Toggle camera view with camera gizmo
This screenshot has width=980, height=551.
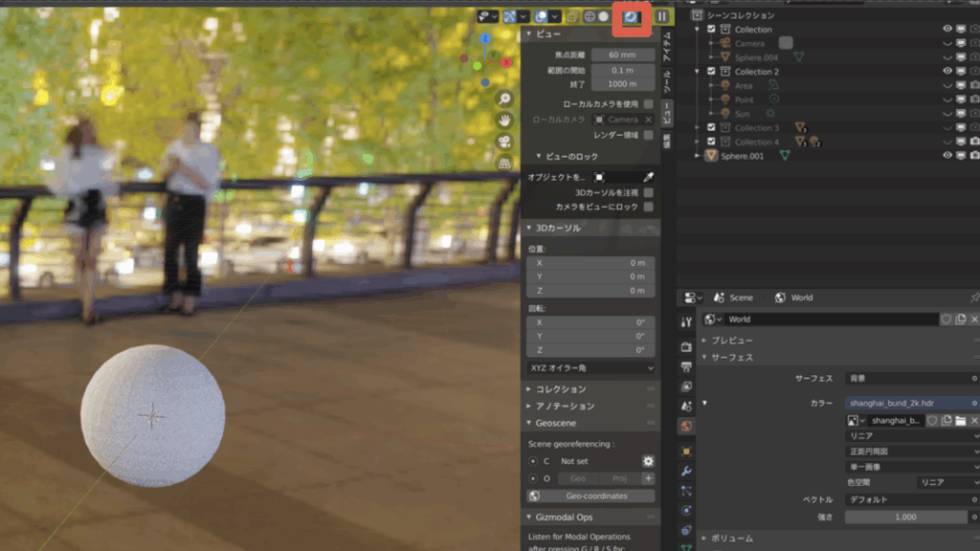tap(503, 142)
